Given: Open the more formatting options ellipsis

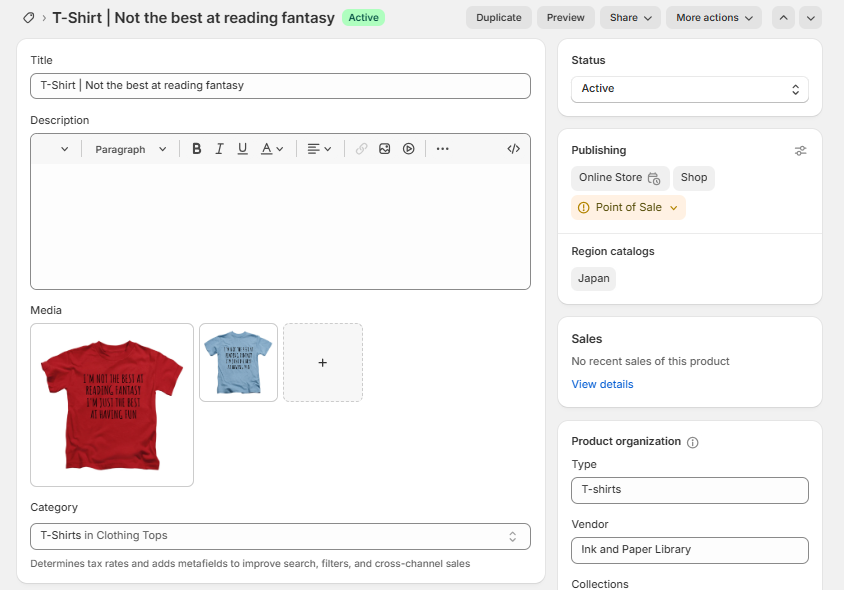Looking at the screenshot, I should pos(443,149).
